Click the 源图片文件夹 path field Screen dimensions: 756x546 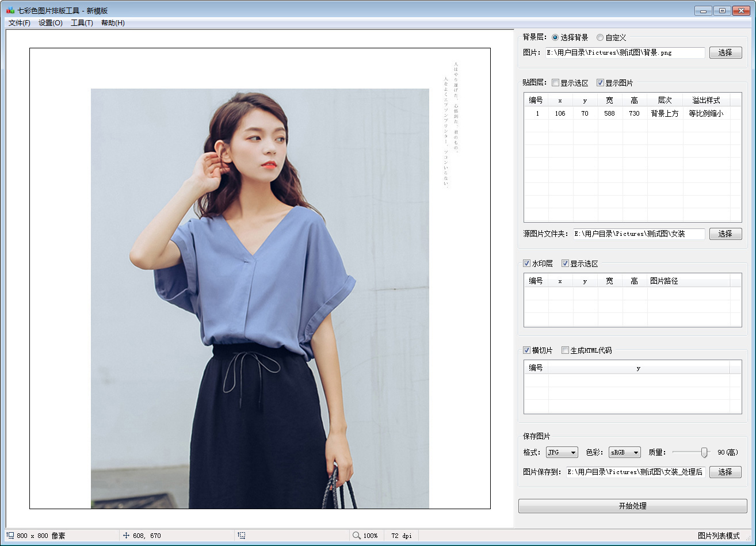639,234
